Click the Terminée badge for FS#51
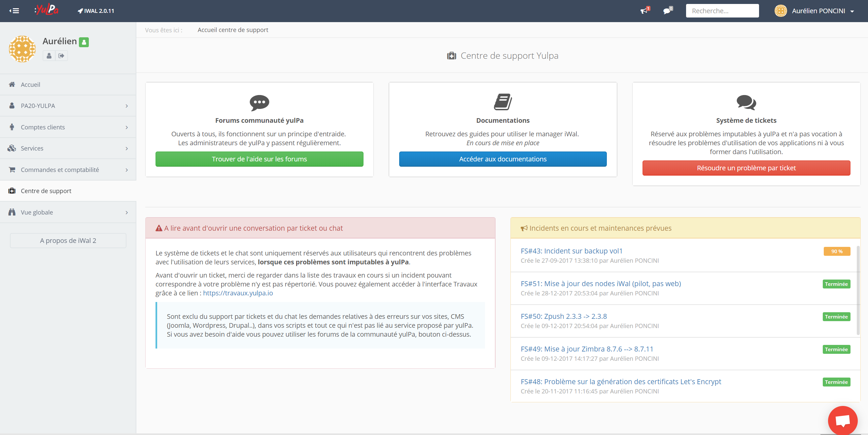Image resolution: width=868 pixels, height=435 pixels. point(836,284)
